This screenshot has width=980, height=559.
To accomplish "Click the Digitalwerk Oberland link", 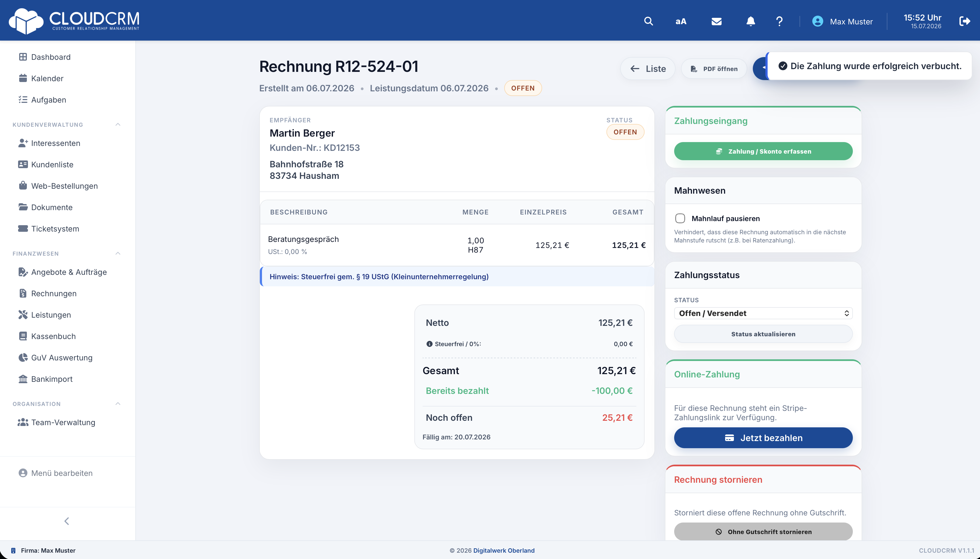I will [504, 550].
